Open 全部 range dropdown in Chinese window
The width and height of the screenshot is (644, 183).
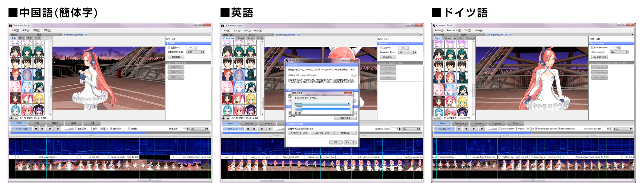(x=195, y=52)
